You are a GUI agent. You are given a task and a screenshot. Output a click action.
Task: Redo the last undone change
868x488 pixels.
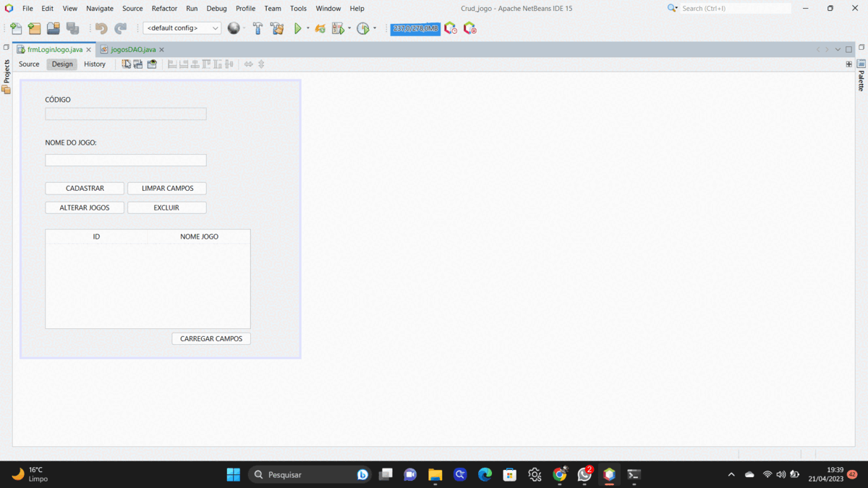point(118,28)
